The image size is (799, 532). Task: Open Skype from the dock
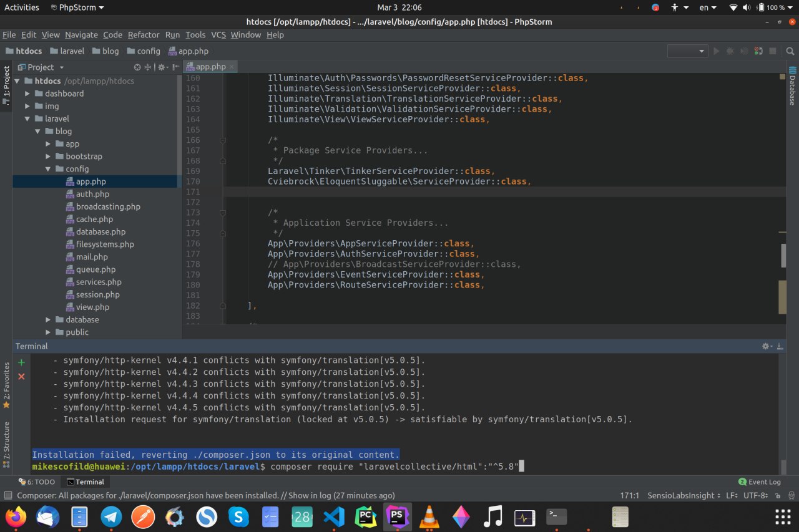tap(238, 516)
